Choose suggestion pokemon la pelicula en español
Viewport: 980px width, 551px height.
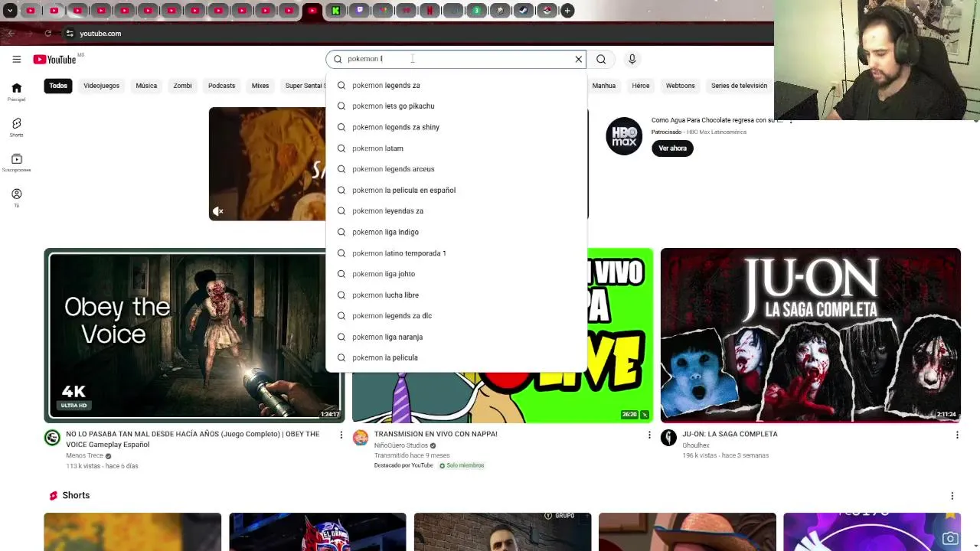click(456, 191)
